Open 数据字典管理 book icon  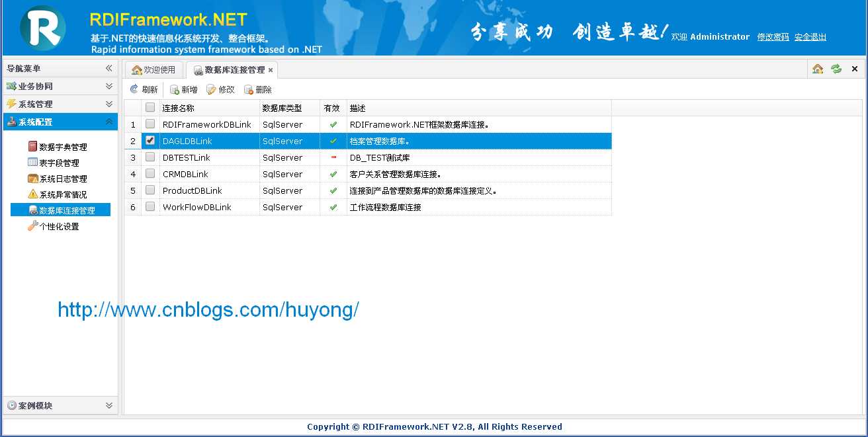[32, 147]
